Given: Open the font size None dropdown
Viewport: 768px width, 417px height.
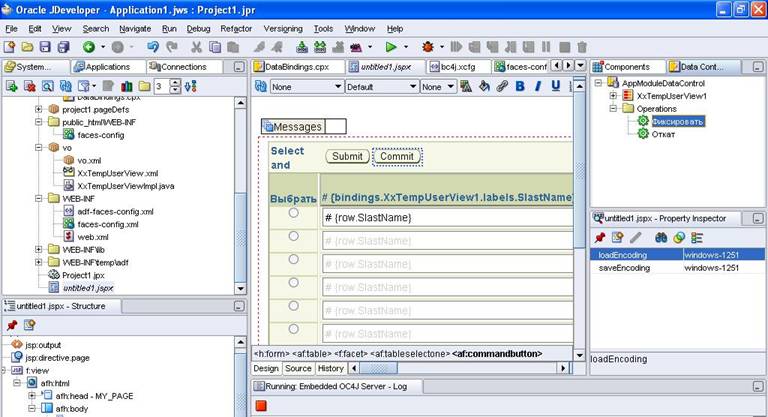Looking at the screenshot, I should tap(438, 87).
